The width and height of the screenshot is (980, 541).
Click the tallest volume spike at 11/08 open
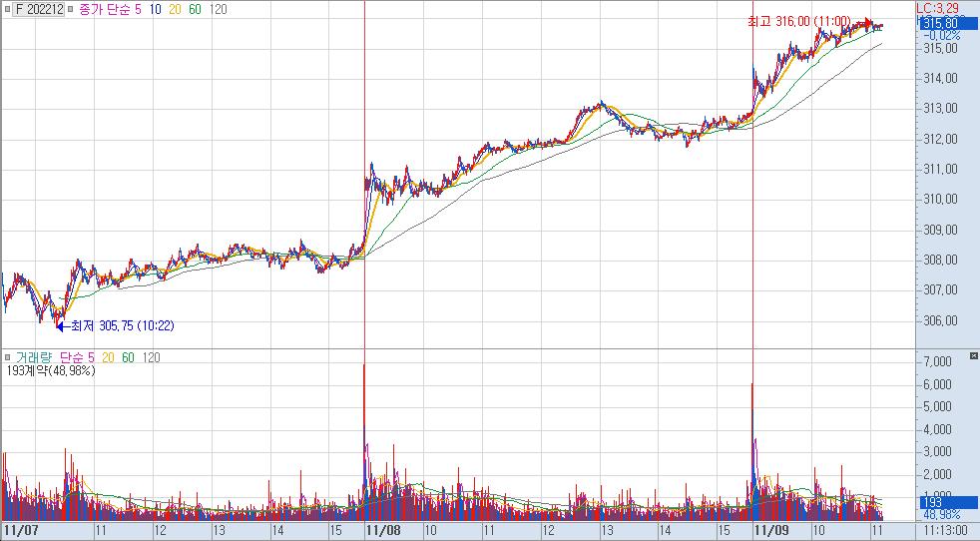tap(364, 441)
